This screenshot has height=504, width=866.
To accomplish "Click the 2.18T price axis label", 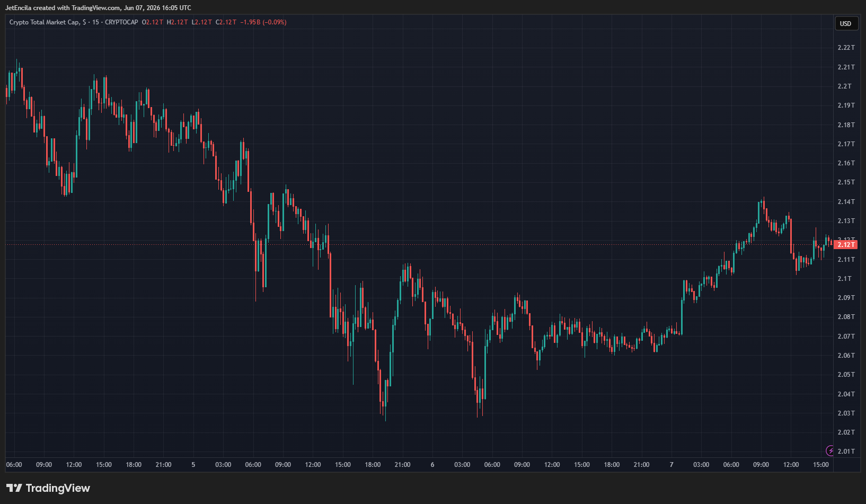I will point(846,125).
